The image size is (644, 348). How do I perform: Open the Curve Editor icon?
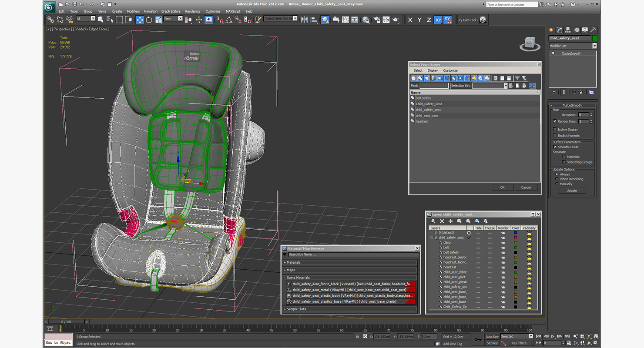[x=345, y=20]
